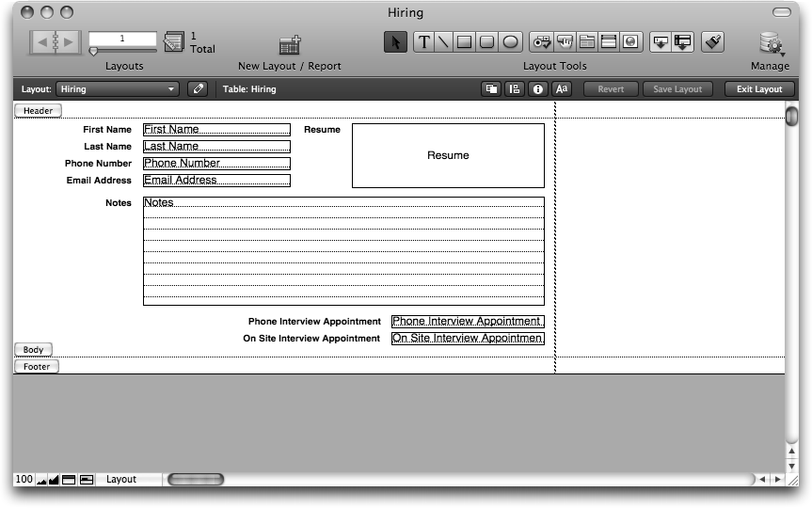Click the Header part tab

(38, 111)
